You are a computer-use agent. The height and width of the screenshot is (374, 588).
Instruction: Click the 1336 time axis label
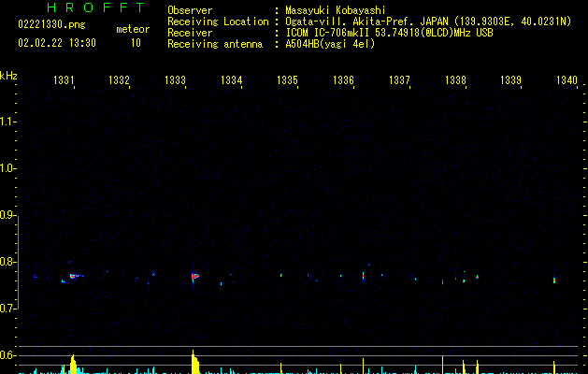click(x=343, y=79)
